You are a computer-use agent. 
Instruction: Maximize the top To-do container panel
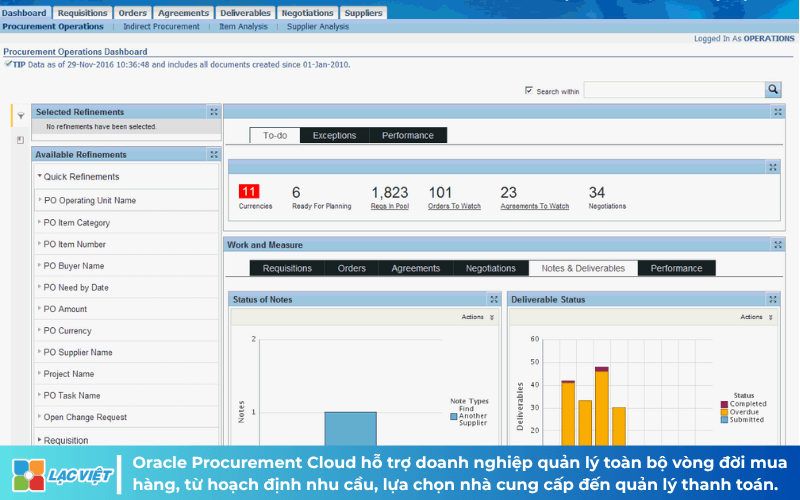[x=778, y=112]
